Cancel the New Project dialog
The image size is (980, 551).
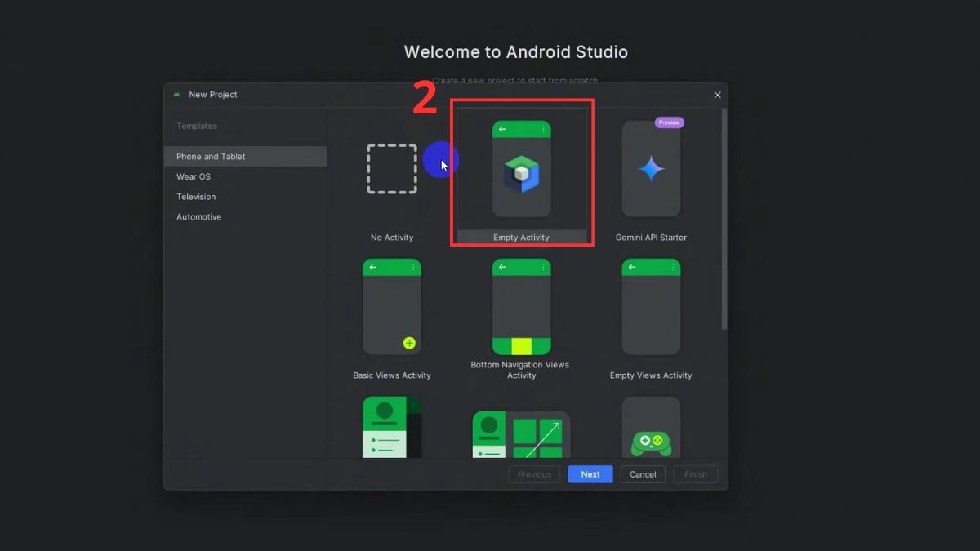643,474
